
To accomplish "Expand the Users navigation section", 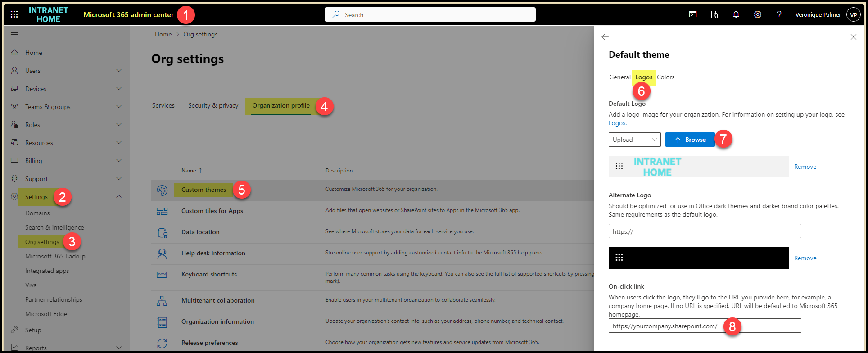I will [119, 71].
